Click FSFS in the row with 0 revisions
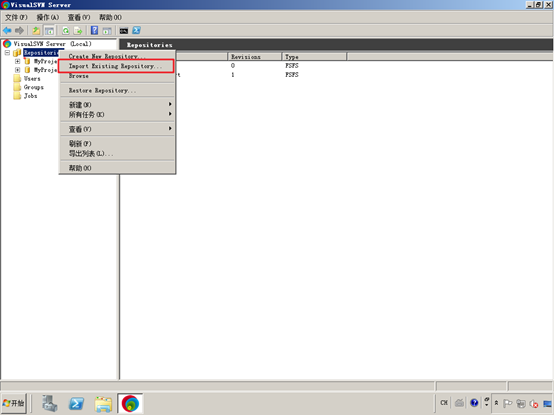554x415 pixels. (x=292, y=66)
